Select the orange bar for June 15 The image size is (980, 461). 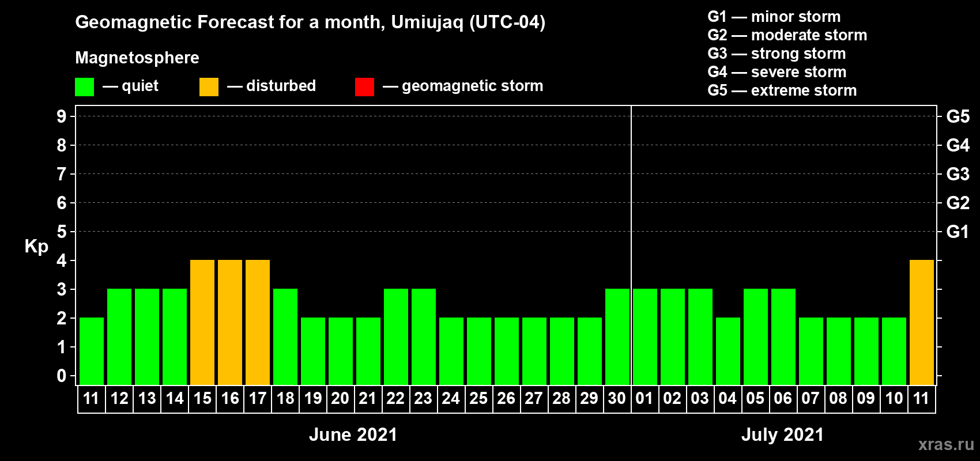pyautogui.click(x=202, y=322)
